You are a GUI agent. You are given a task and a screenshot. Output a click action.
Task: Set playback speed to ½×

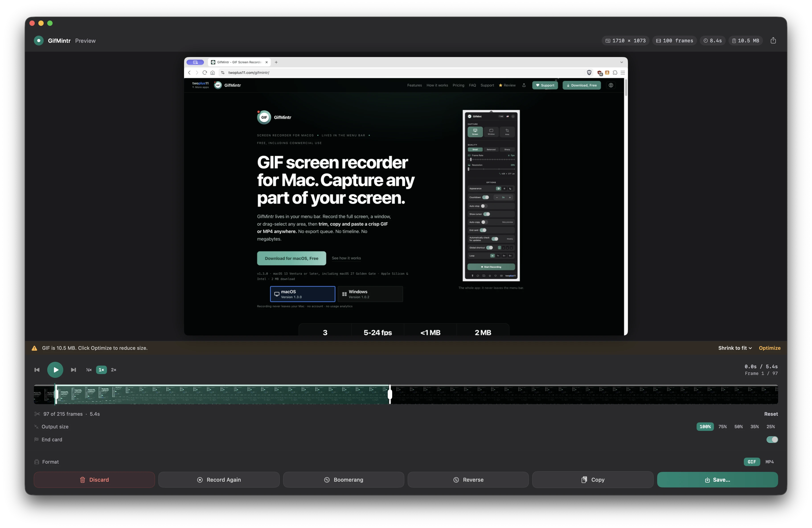(x=89, y=370)
